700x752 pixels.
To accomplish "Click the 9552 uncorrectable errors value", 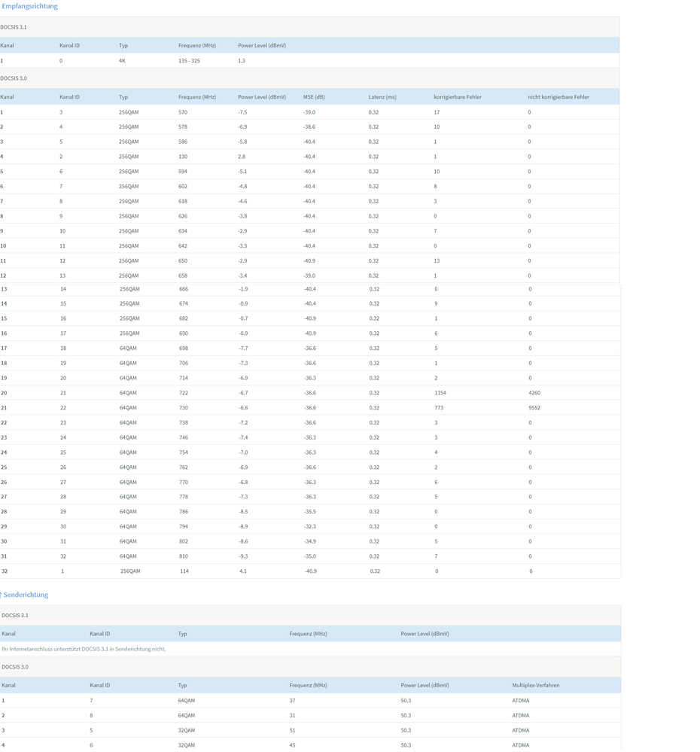I will (x=534, y=408).
